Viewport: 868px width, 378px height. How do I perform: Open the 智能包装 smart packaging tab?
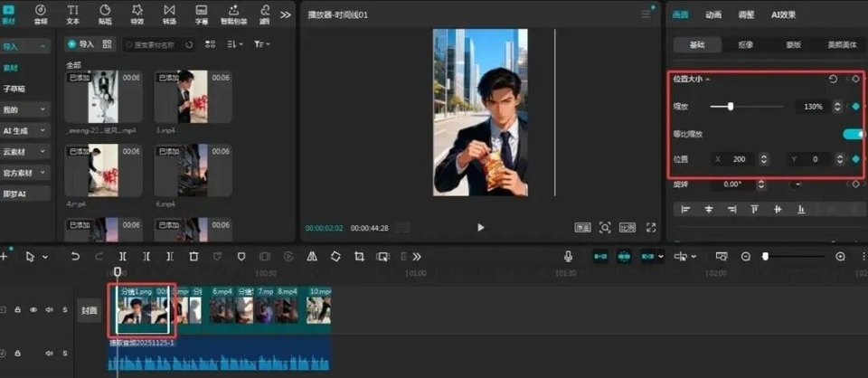[x=233, y=14]
